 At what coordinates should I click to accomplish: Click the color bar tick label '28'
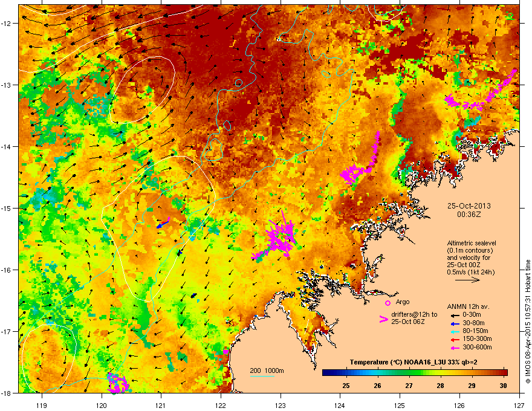pos(440,386)
